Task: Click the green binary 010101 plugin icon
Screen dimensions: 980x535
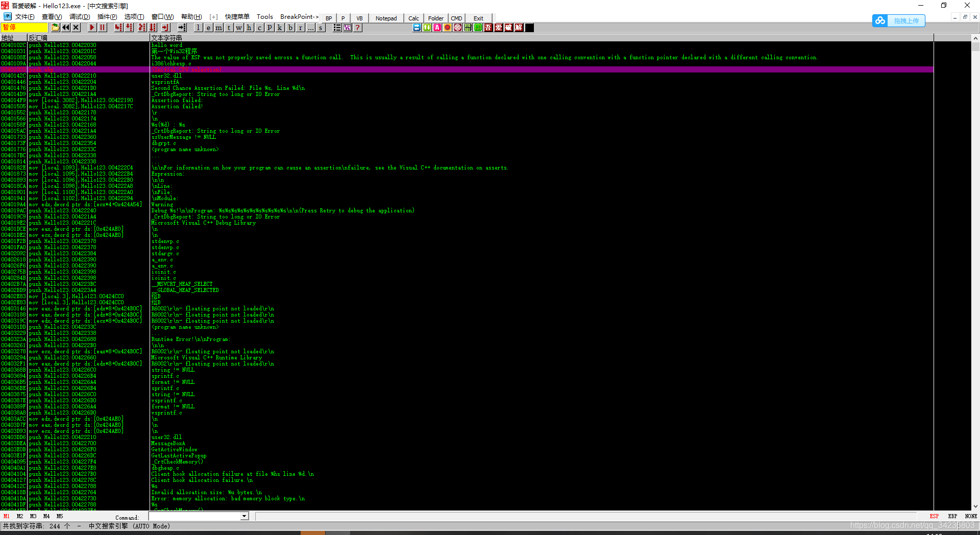Action: [x=468, y=28]
